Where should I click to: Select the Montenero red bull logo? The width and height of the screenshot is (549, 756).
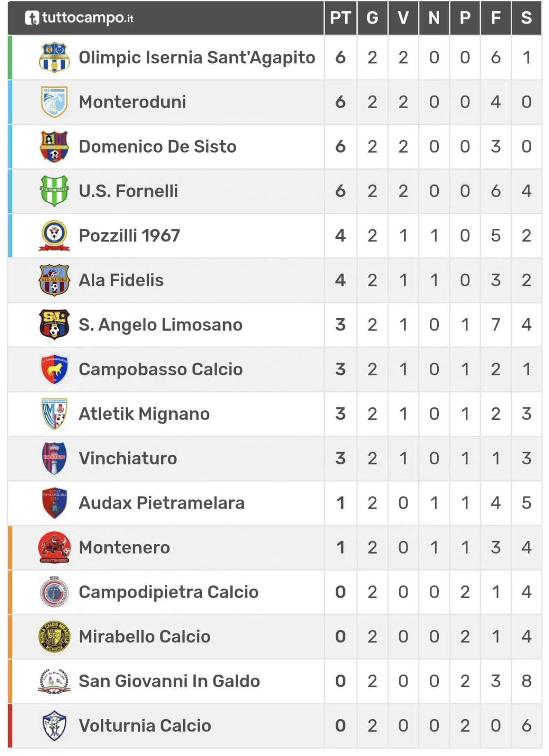[54, 548]
